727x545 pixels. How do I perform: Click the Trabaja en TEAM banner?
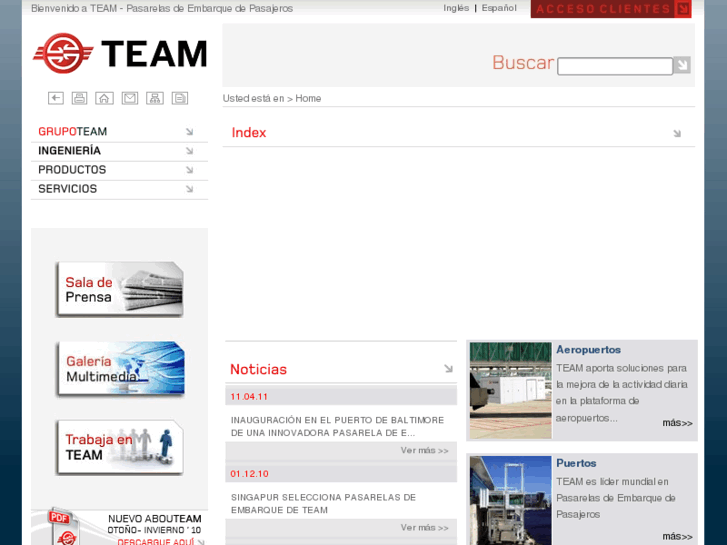(x=119, y=447)
